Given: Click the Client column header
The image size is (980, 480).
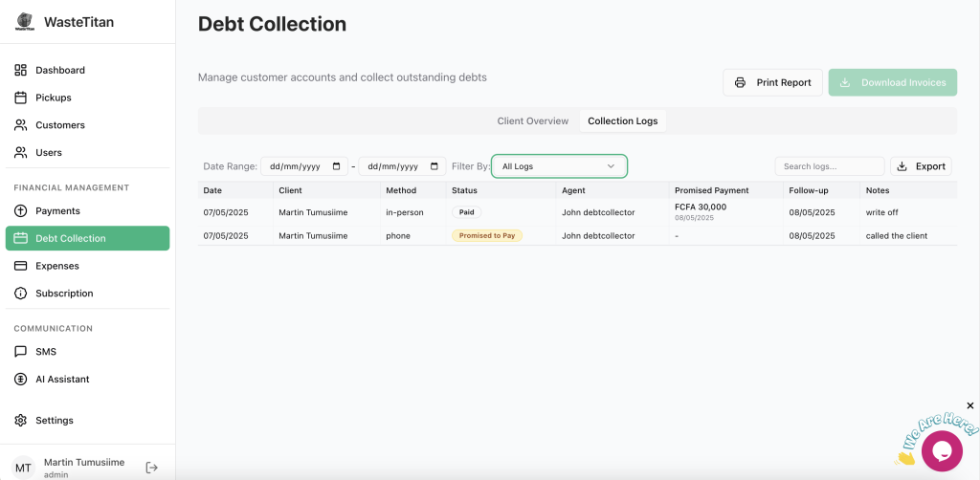Looking at the screenshot, I should click(x=291, y=189).
